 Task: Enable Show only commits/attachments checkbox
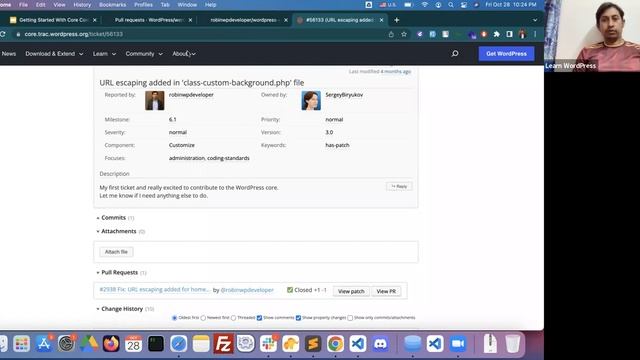click(350, 318)
